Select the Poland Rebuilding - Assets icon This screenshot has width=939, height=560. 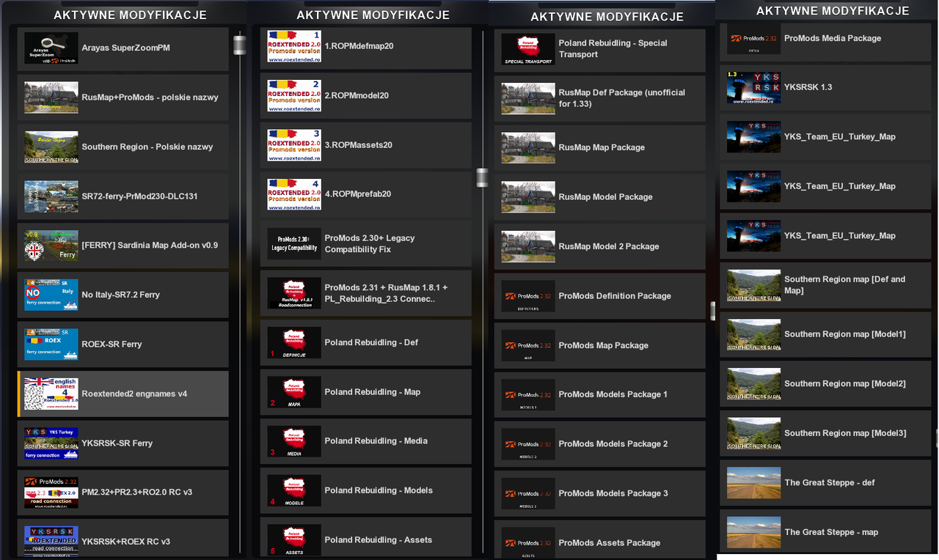click(294, 540)
